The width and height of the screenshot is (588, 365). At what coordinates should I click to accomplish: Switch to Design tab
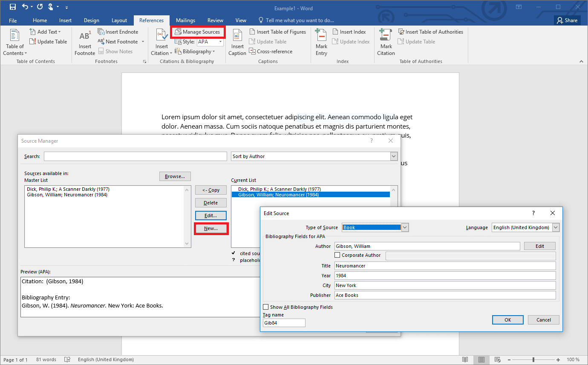point(91,20)
